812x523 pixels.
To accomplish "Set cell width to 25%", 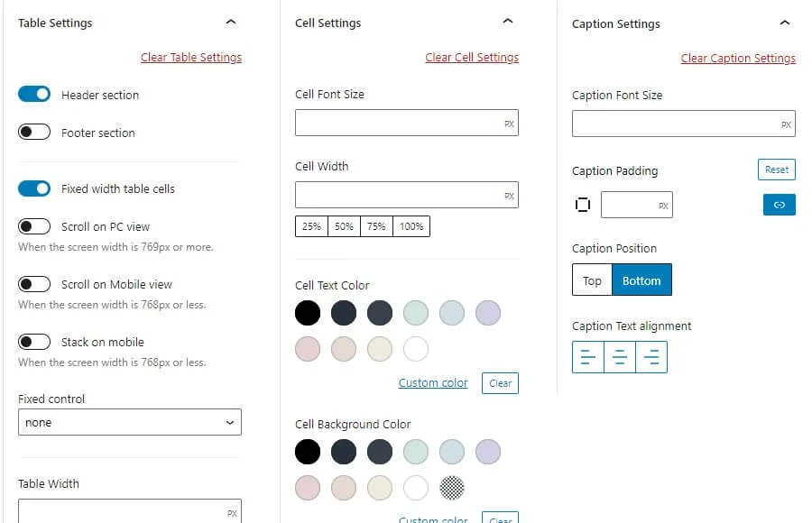I will [312, 226].
